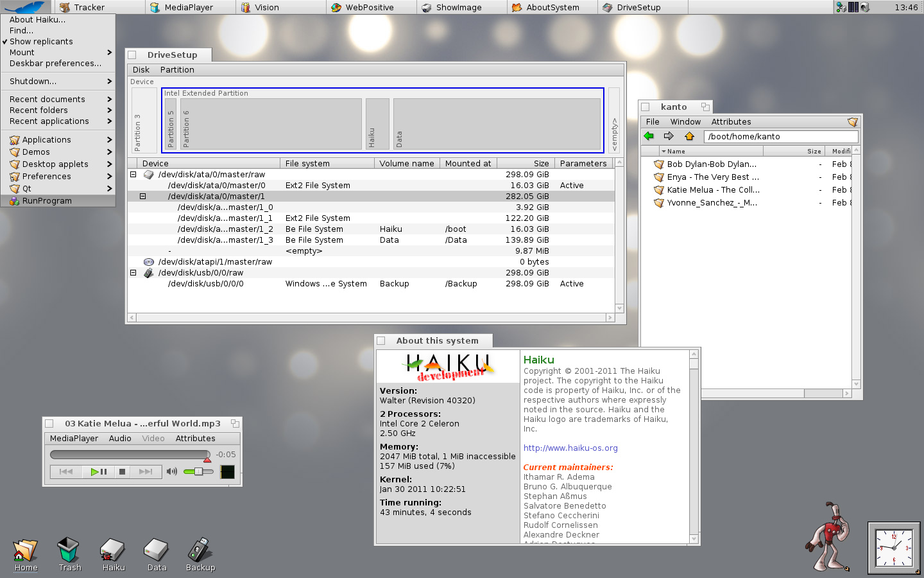Collapse the /dev/disk/usb/0/0/raw tree

click(133, 272)
